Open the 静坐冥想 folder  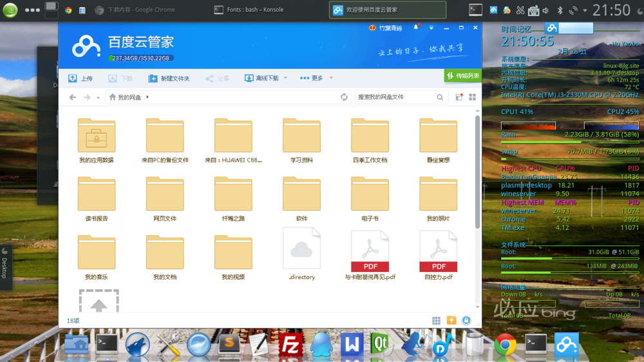[438, 141]
